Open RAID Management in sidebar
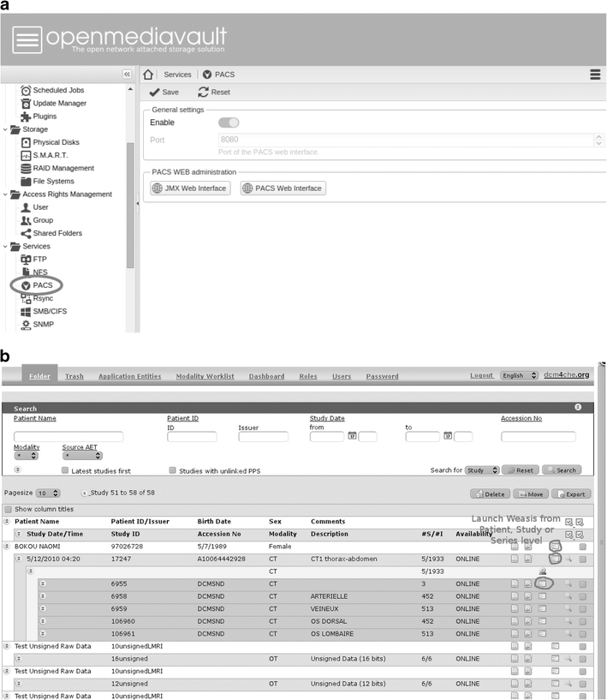607x700 pixels. [57, 168]
